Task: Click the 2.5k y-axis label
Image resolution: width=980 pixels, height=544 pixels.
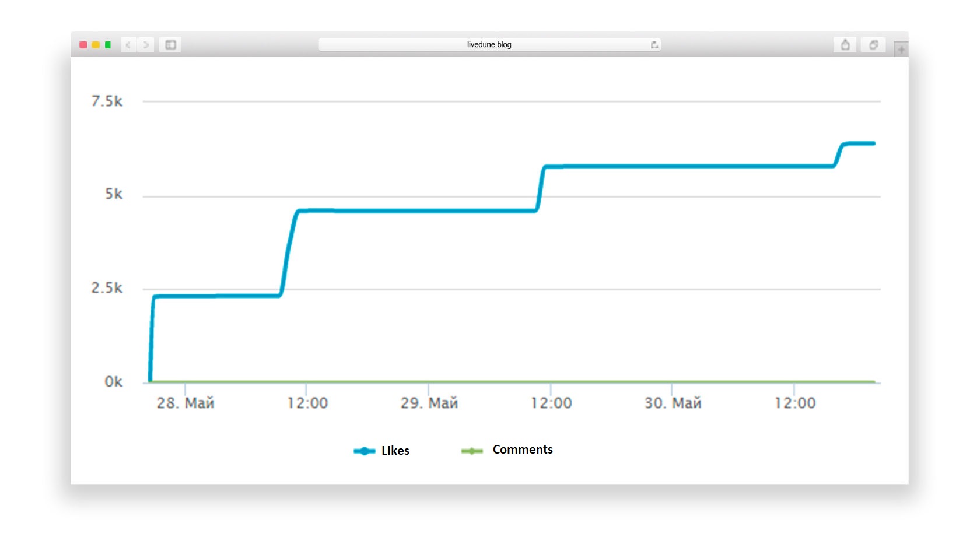Action: tap(107, 288)
